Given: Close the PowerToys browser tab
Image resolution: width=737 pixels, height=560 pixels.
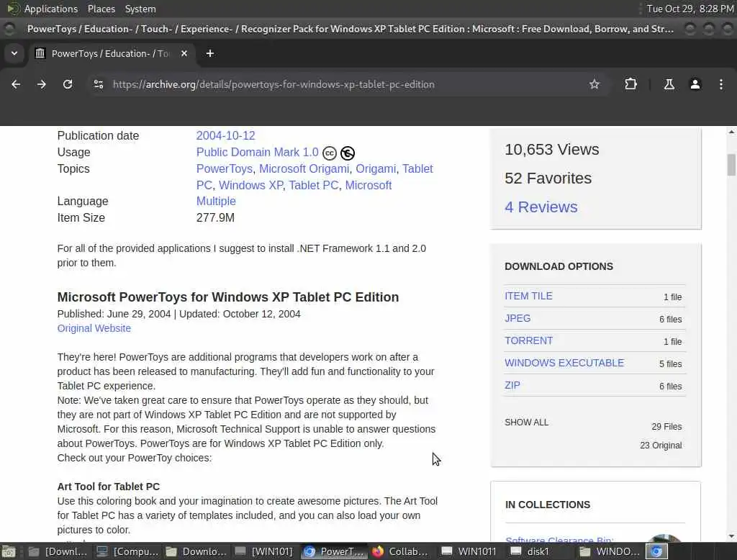Looking at the screenshot, I should click(x=184, y=53).
